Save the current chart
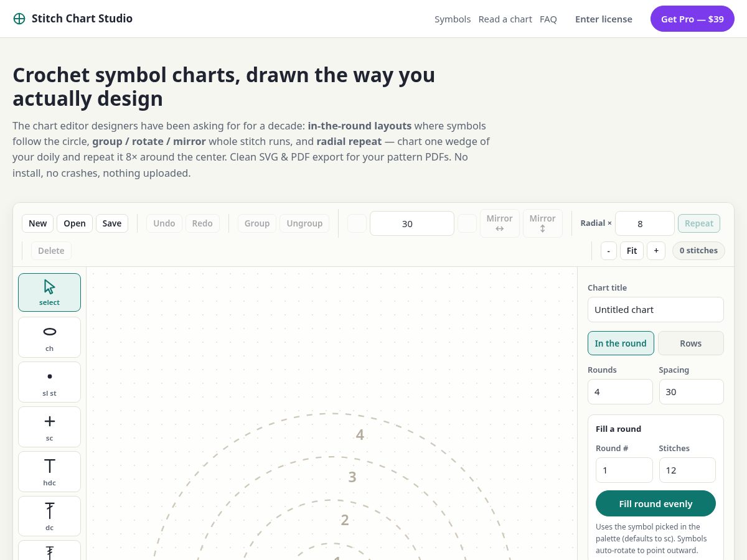 tap(112, 223)
